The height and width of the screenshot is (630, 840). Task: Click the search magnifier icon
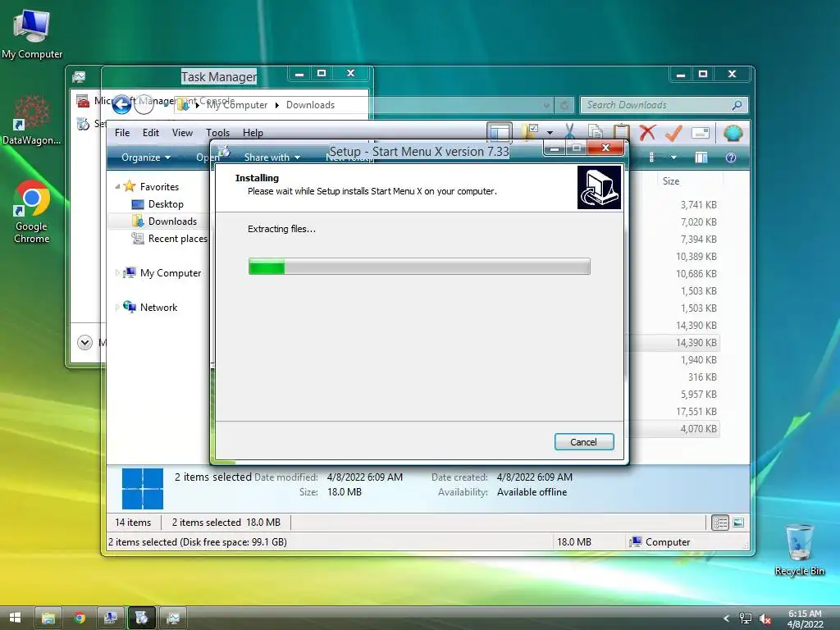click(737, 105)
